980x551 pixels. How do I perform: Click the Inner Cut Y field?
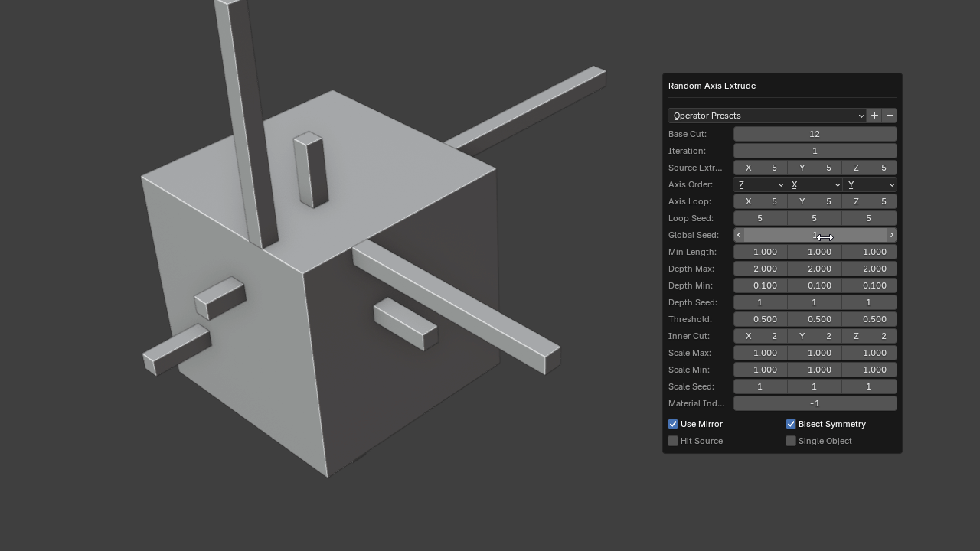click(x=815, y=336)
